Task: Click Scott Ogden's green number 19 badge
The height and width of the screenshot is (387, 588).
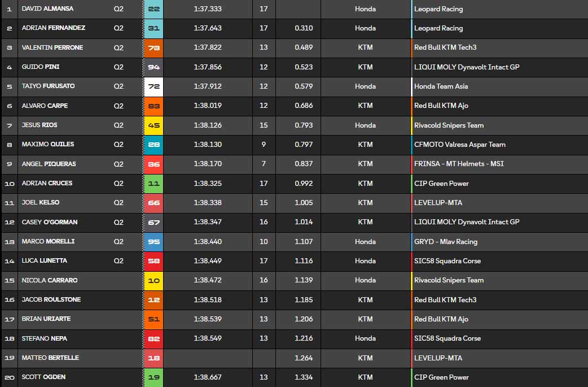Action: pos(153,377)
